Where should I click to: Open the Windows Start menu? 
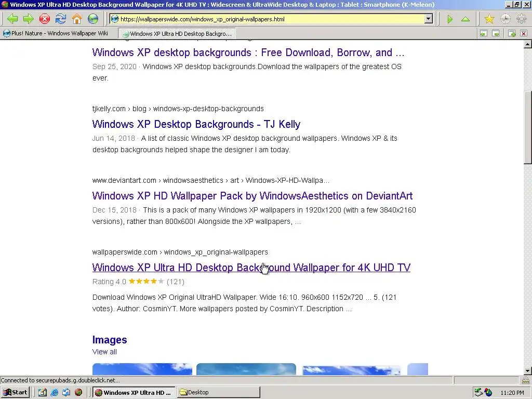[16, 393]
